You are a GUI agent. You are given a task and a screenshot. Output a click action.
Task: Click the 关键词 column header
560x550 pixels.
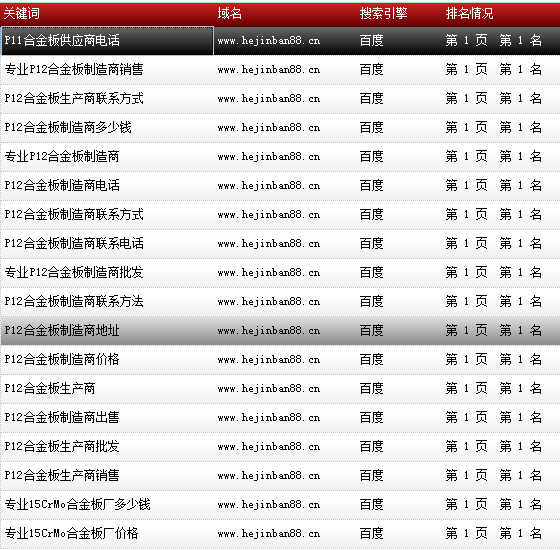(21, 14)
